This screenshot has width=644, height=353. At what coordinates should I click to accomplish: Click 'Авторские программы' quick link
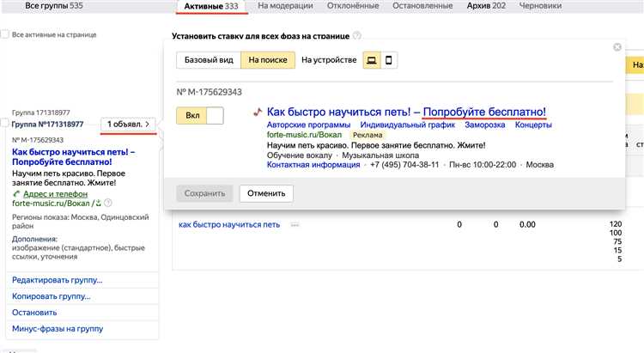click(307, 125)
